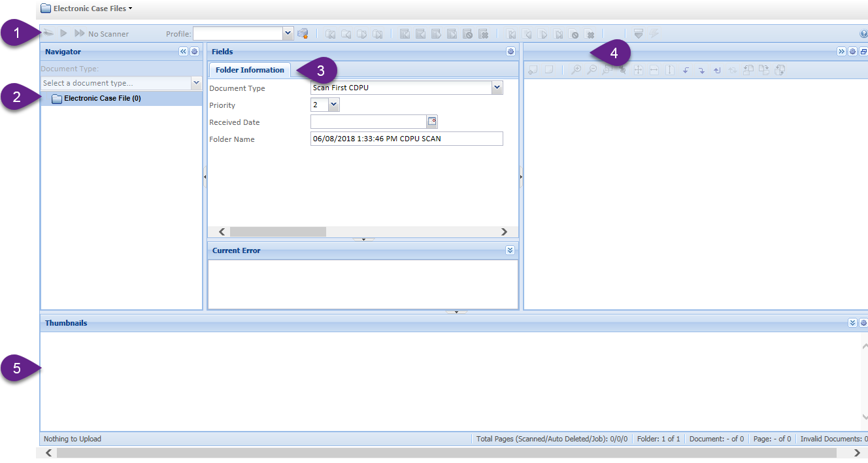The height and width of the screenshot is (463, 868).
Task: Collapse the Current Error panel
Action: (x=510, y=250)
